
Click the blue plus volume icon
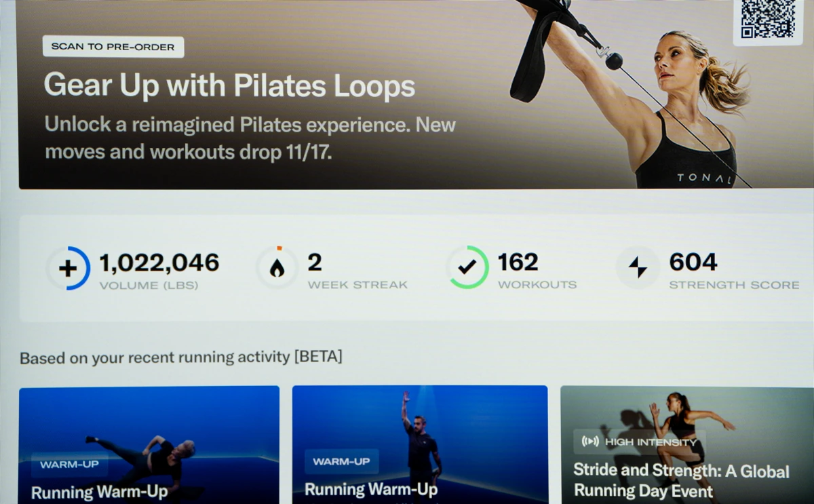(68, 268)
